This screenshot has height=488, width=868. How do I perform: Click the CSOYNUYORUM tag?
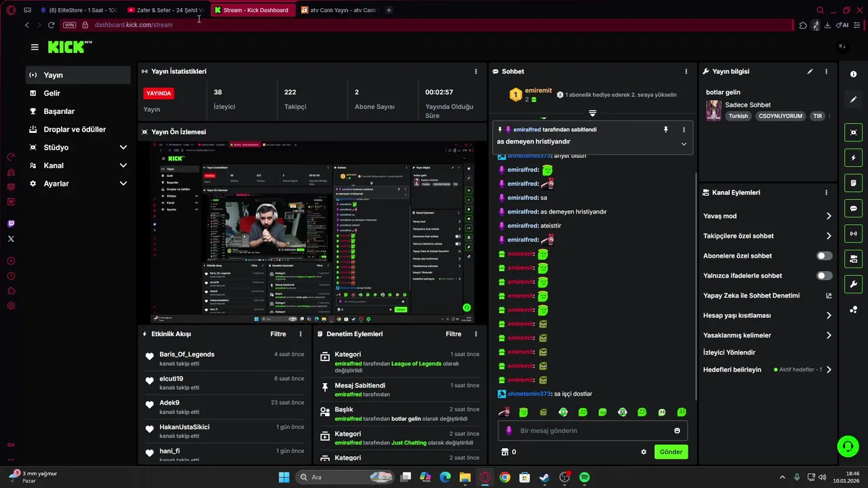[781, 116]
